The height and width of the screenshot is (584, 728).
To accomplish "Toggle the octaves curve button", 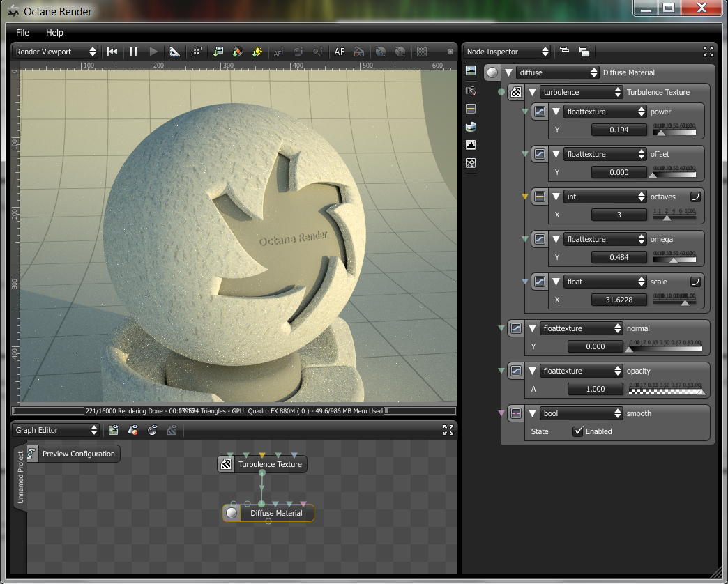I will pos(695,197).
